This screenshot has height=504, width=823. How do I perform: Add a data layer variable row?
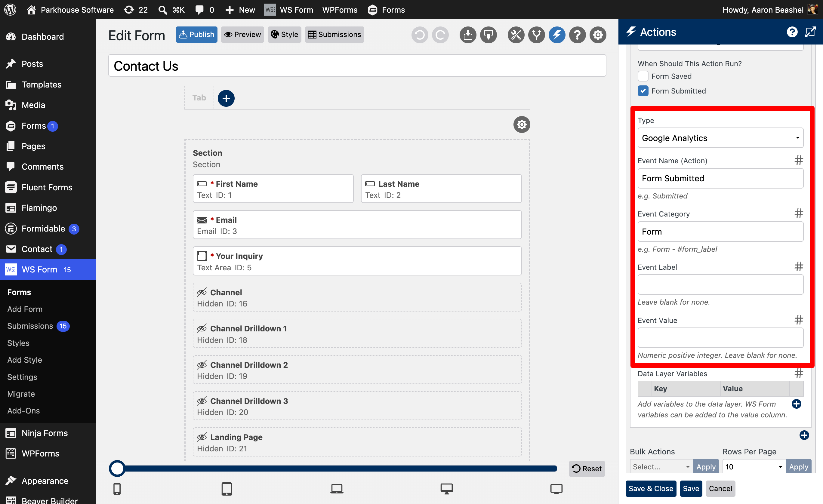coord(796,404)
